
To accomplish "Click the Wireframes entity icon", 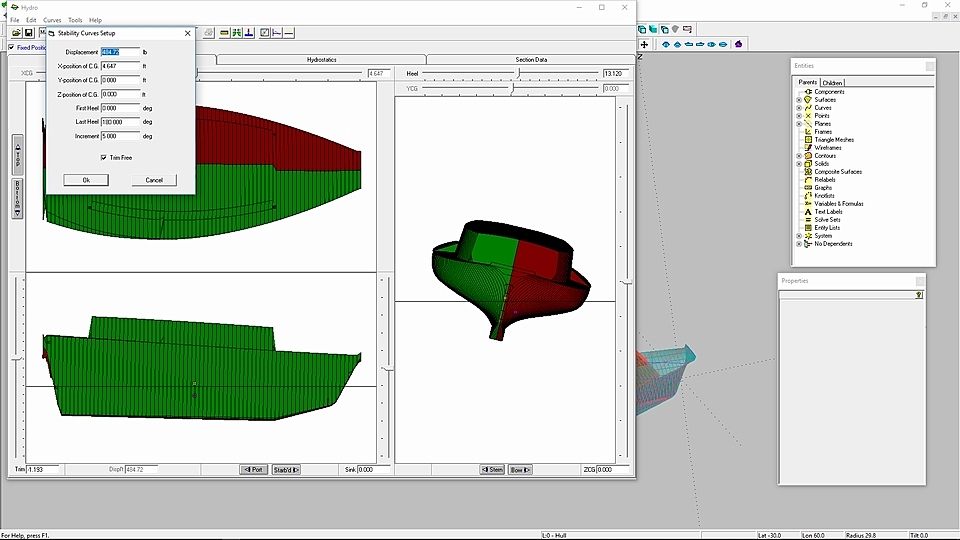I will (808, 148).
